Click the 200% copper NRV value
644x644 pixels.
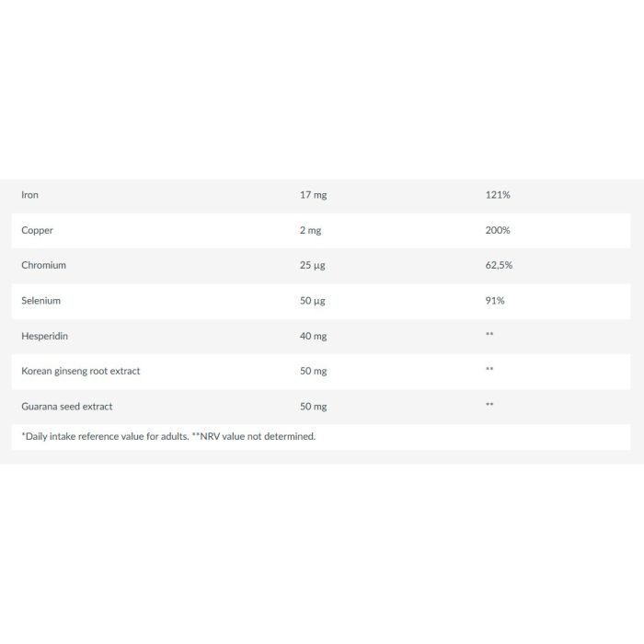coord(498,230)
